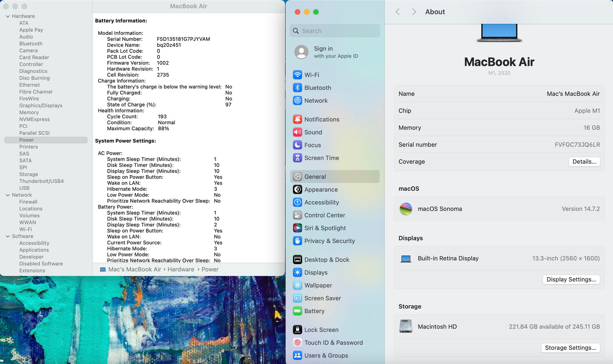This screenshot has width=613, height=364.
Task: Open Screen Time hourglass icon
Action: (297, 158)
